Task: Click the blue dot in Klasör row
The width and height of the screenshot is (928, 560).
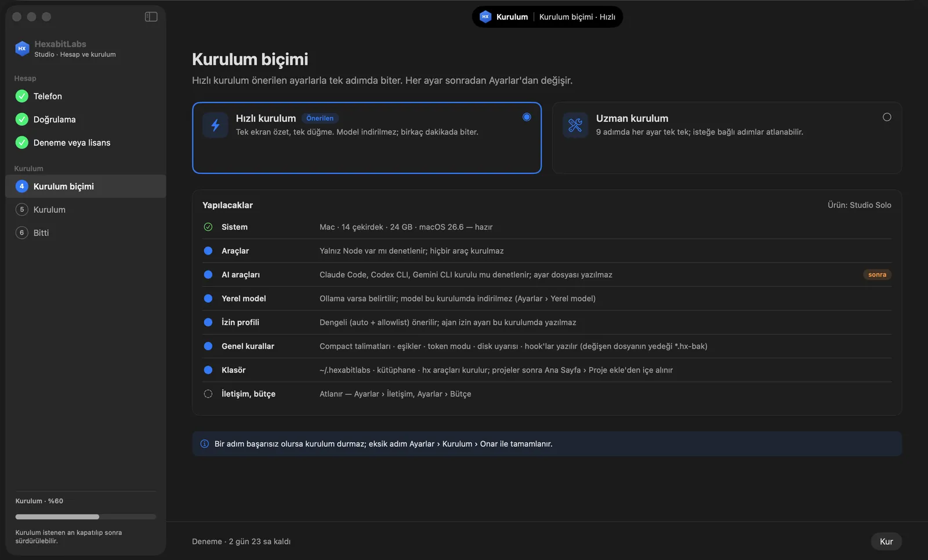Action: point(208,370)
